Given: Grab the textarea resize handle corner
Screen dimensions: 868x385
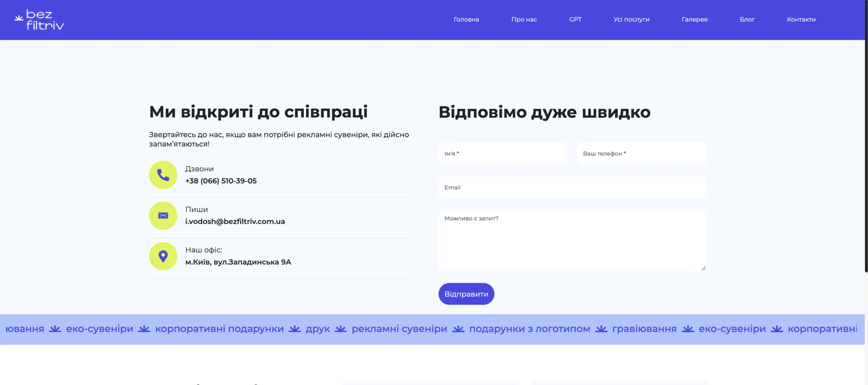Looking at the screenshot, I should (703, 268).
